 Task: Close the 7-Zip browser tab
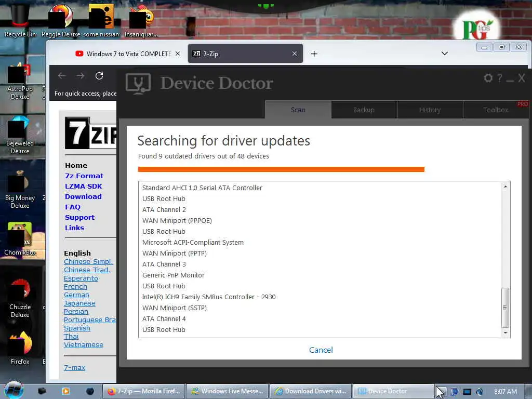(x=295, y=54)
